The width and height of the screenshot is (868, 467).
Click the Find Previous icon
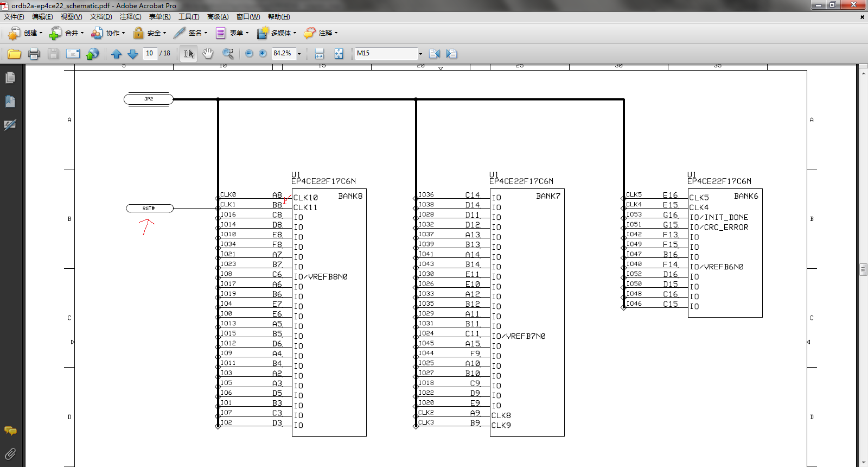click(x=435, y=54)
